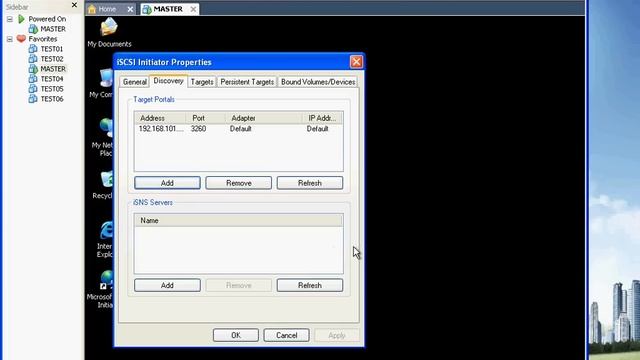
Task: Add a new iSNS server
Action: click(167, 285)
